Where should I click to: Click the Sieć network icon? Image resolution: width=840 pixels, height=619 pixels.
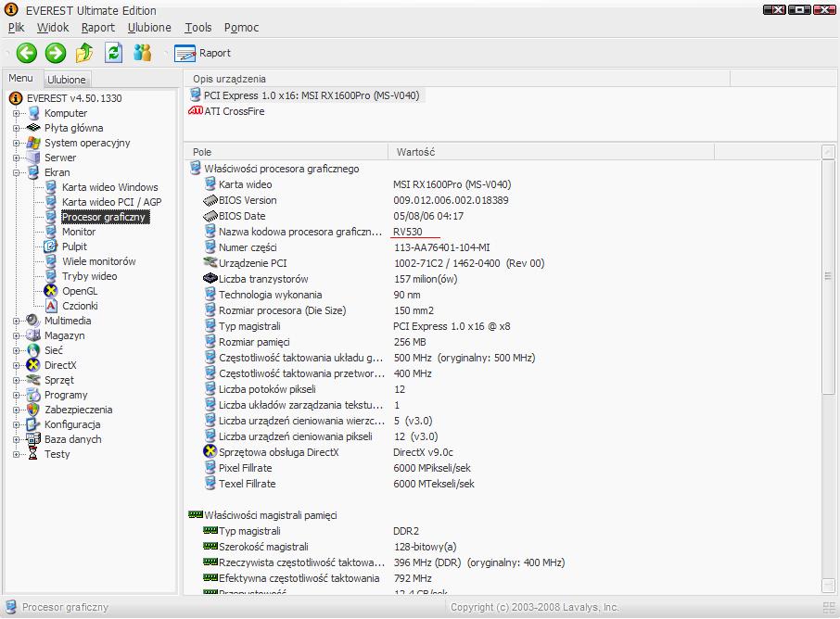[33, 350]
